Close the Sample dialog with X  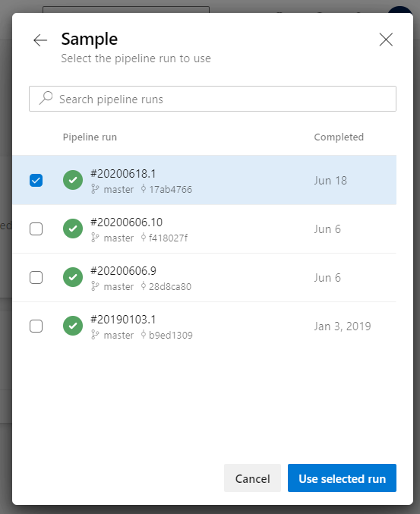386,39
